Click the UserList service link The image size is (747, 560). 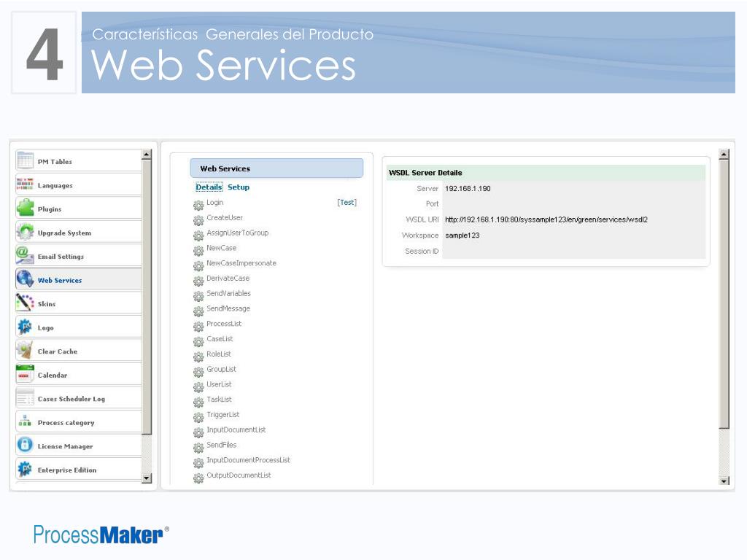(219, 384)
